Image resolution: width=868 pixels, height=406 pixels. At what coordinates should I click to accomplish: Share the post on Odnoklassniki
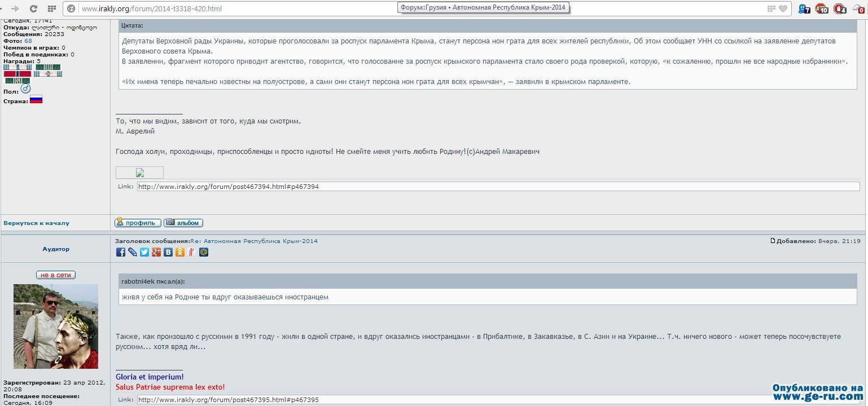(x=180, y=252)
